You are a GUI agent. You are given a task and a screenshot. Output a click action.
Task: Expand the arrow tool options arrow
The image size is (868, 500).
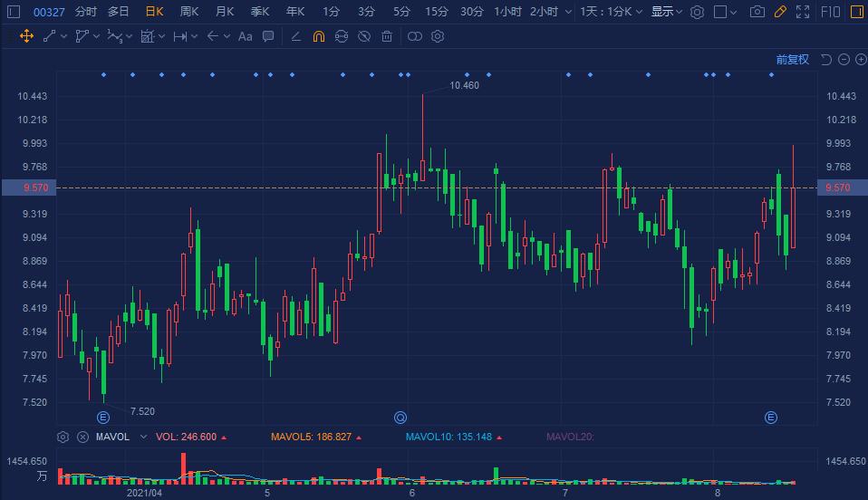pos(227,36)
